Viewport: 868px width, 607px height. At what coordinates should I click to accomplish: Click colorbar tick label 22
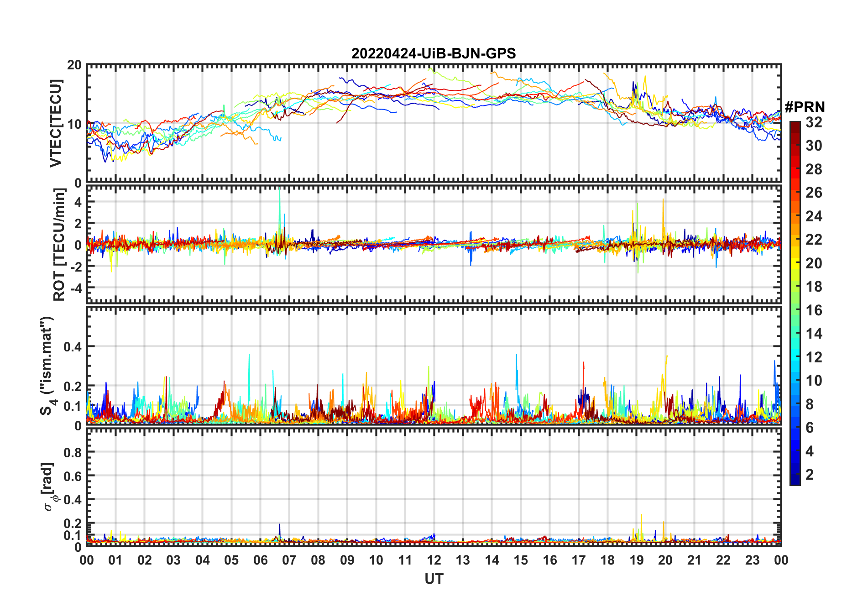pos(814,240)
